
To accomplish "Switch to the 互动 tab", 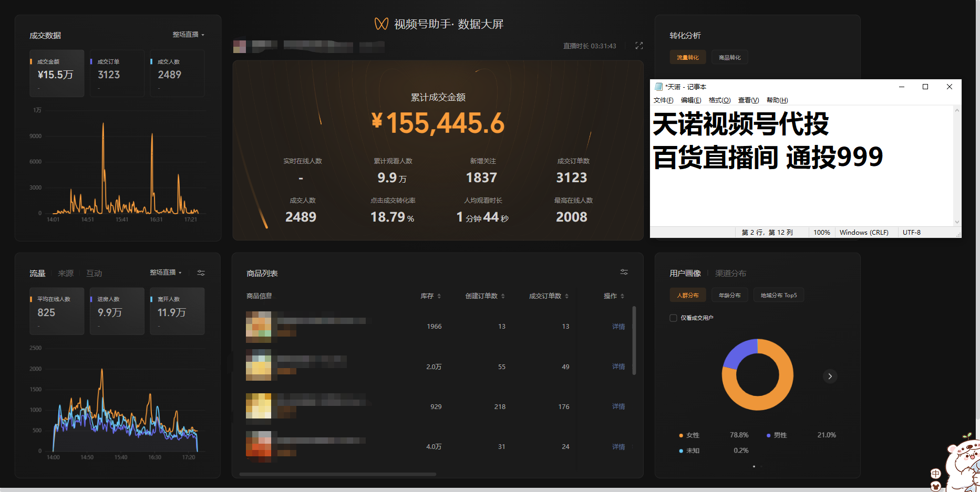I will (x=94, y=274).
